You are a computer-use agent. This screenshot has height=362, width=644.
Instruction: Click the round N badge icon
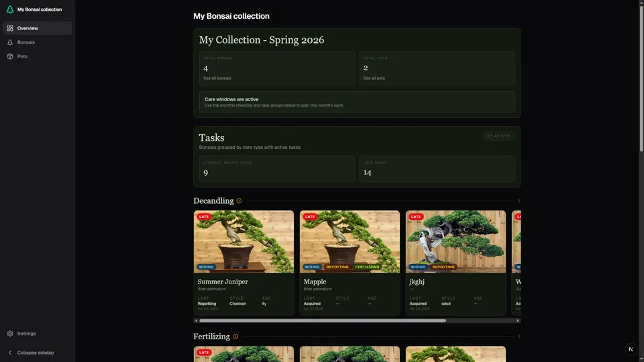(x=631, y=349)
